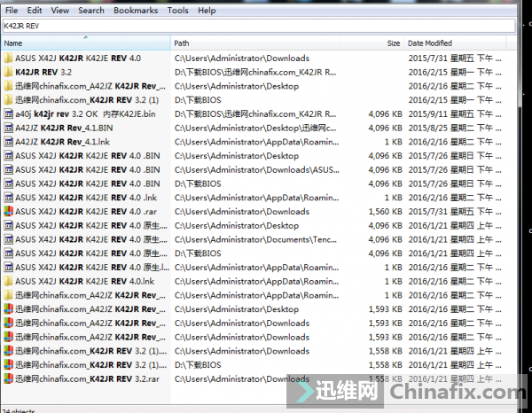Click icon of REV 4.0 原生 file on Desktop

[9, 225]
